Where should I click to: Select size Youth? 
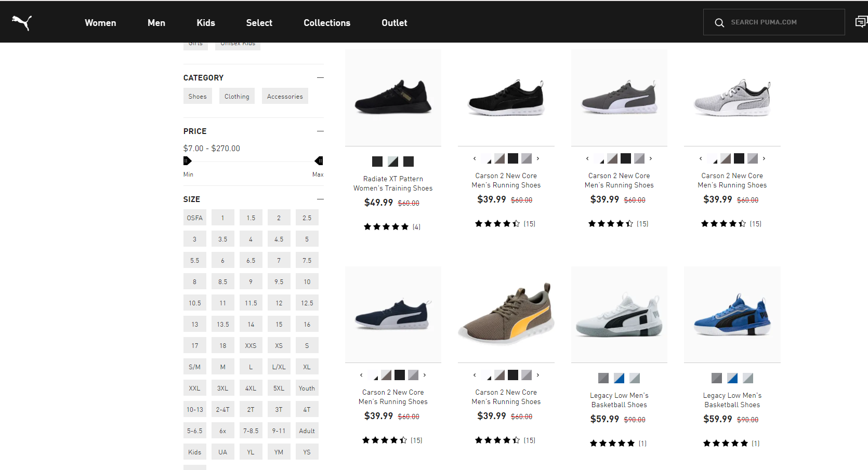(307, 388)
